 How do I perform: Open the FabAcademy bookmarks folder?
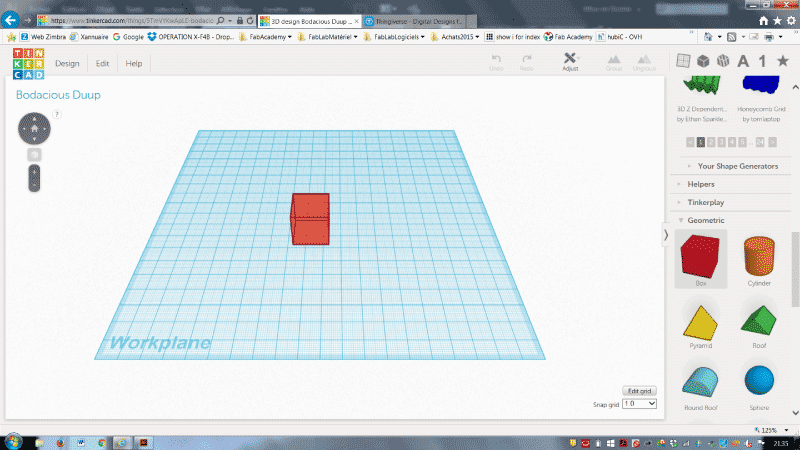tap(266, 37)
